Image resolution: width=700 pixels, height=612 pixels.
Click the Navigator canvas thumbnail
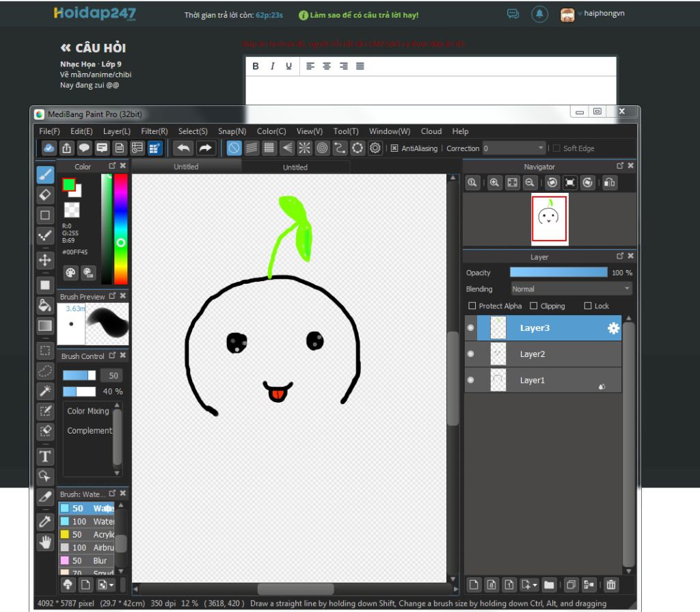(550, 219)
